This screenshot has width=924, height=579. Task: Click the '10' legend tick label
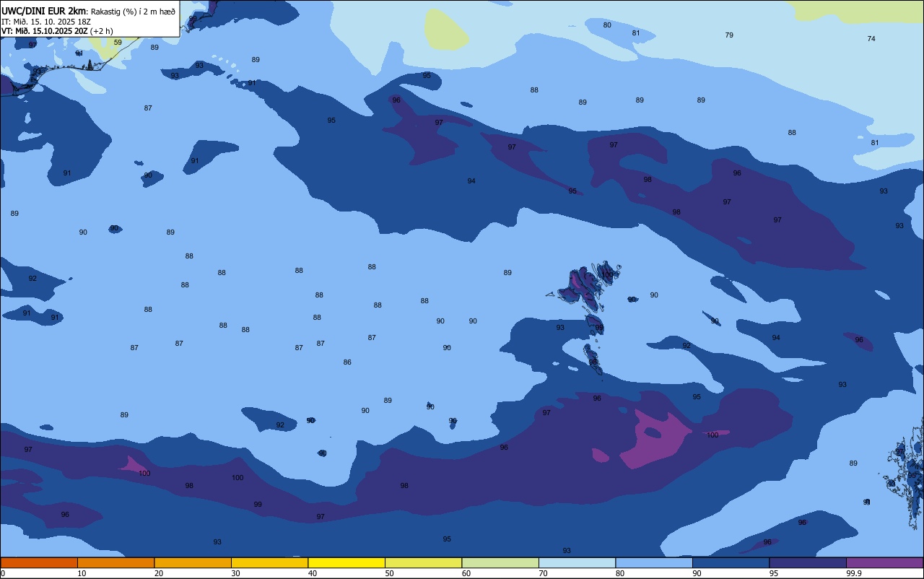pyautogui.click(x=82, y=573)
